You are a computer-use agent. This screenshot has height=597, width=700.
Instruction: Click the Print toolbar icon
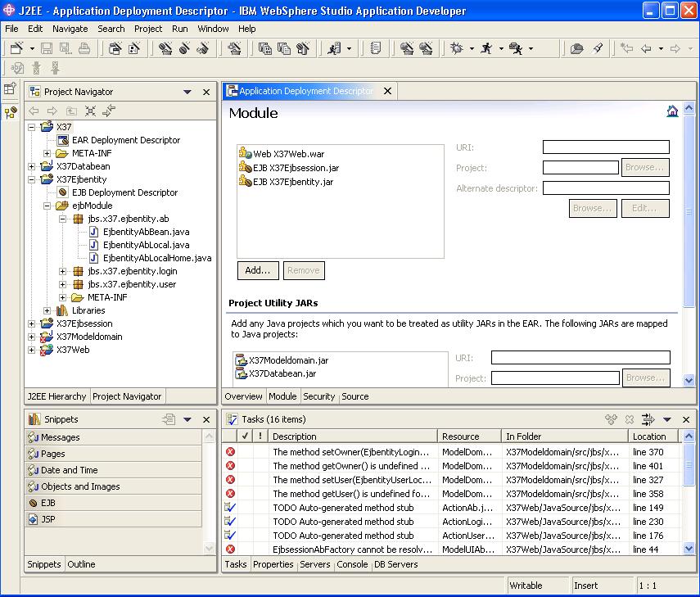84,48
